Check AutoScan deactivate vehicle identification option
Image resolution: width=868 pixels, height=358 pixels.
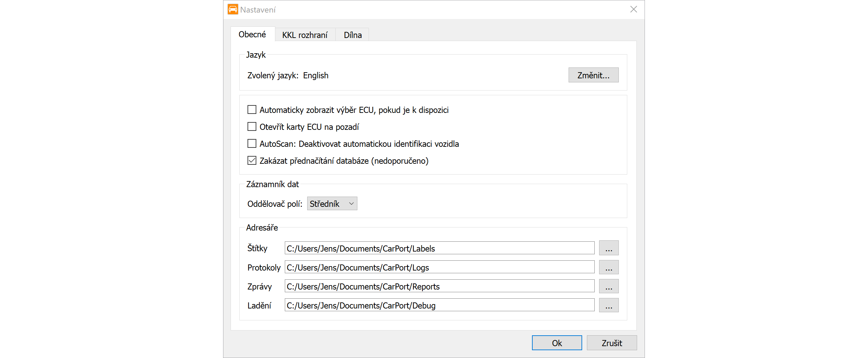pyautogui.click(x=252, y=144)
